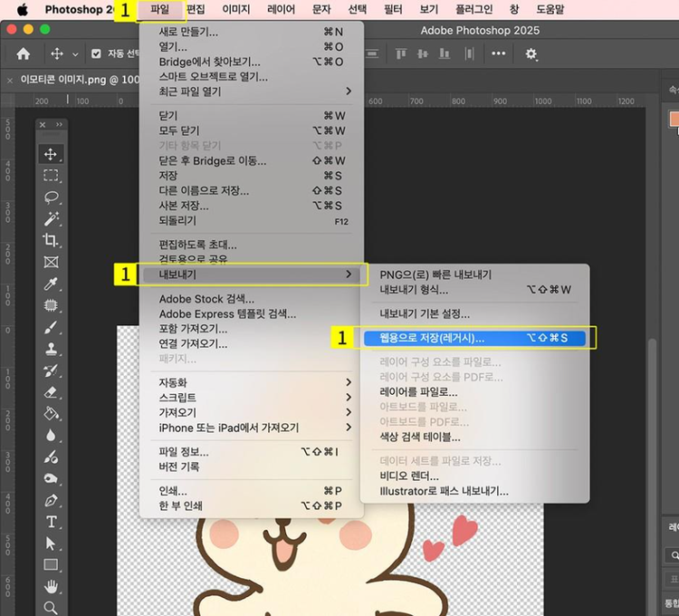
Task: Select the Type tool
Action: click(x=51, y=522)
